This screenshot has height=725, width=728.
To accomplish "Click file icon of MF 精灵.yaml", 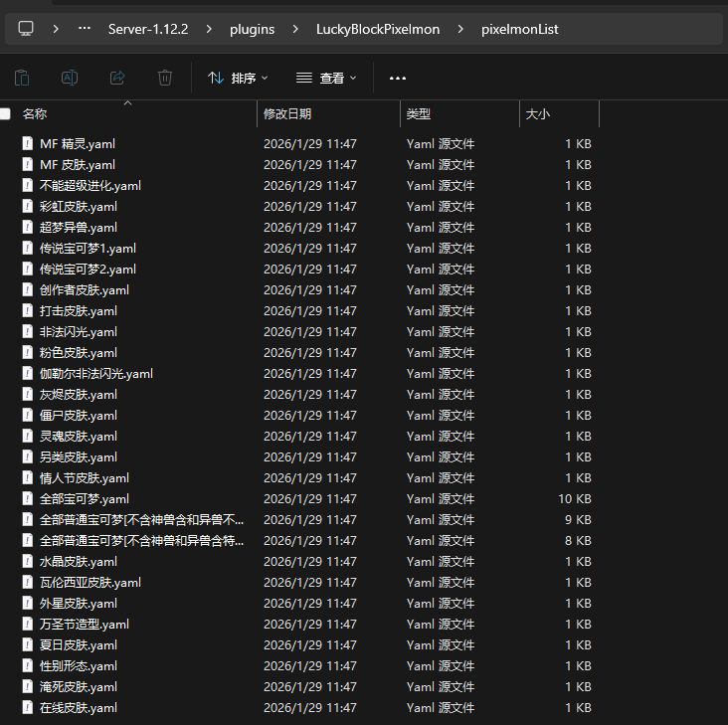I will pos(28,144).
